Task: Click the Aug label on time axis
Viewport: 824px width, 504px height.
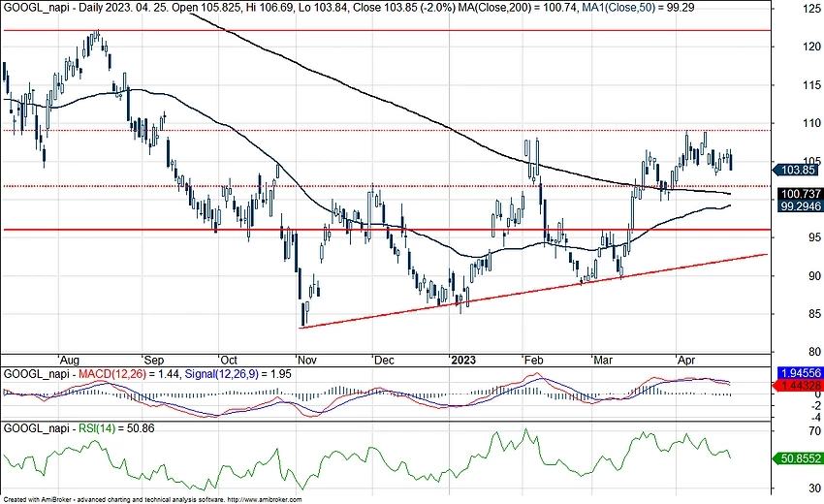Action: [x=69, y=360]
